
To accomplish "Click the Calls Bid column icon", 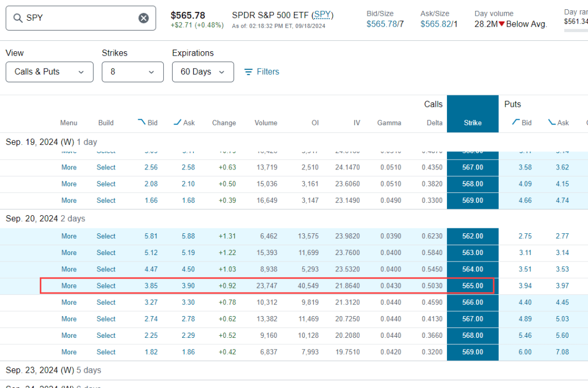I will click(x=142, y=122).
